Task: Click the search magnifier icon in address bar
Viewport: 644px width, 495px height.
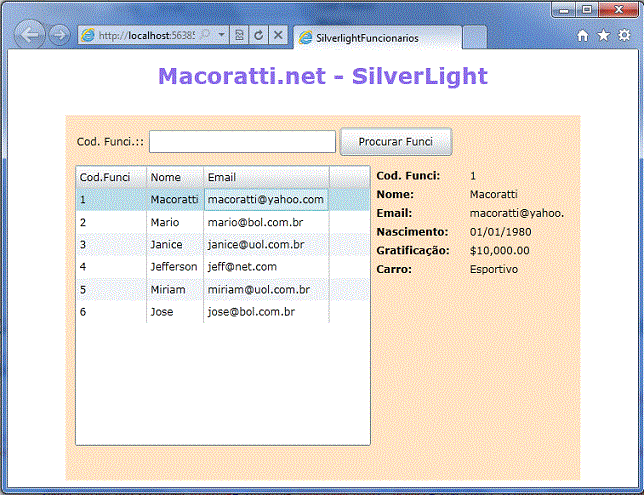Action: pyautogui.click(x=206, y=35)
